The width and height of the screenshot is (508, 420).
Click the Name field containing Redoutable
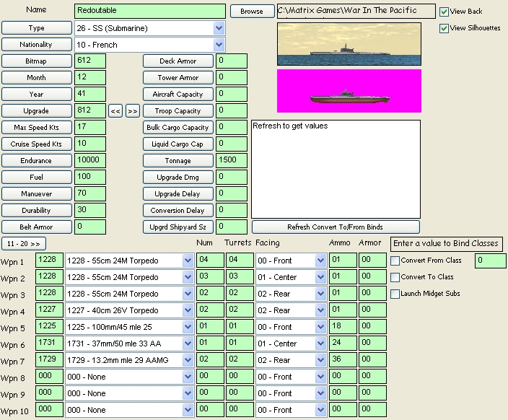150,11
